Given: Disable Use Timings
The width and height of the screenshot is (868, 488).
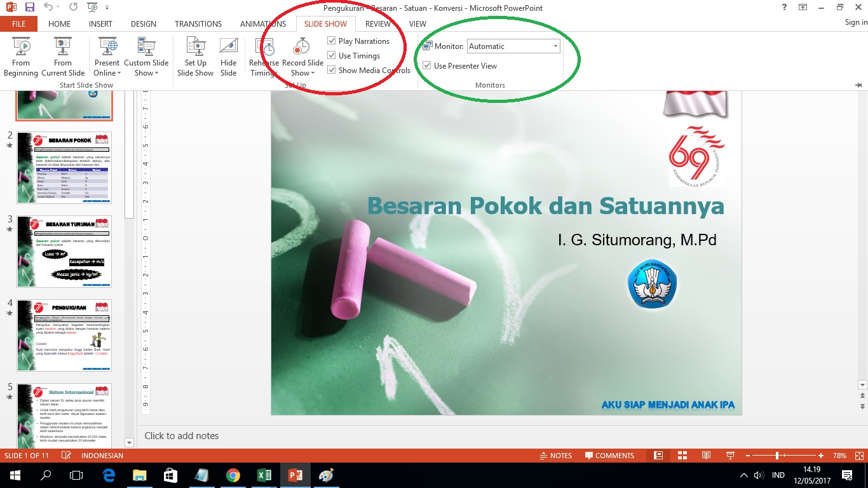Looking at the screenshot, I should 332,55.
